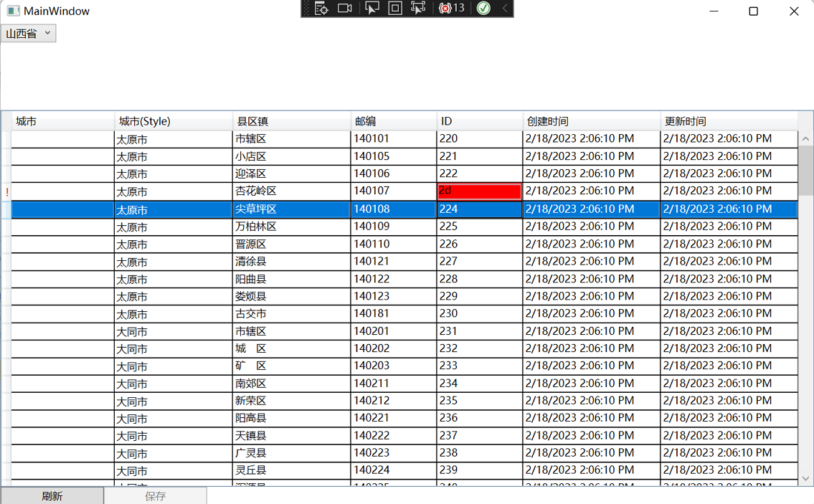814x504 pixels.
Task: Sort by the 创建时间 column header
Action: coord(591,121)
